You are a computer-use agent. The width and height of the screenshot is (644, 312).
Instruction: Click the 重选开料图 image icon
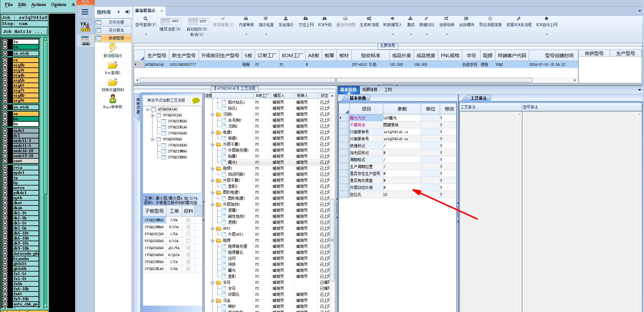[x=345, y=19]
